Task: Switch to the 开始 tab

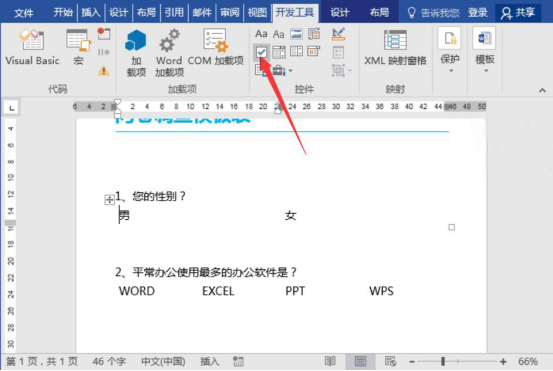Action: pos(63,13)
